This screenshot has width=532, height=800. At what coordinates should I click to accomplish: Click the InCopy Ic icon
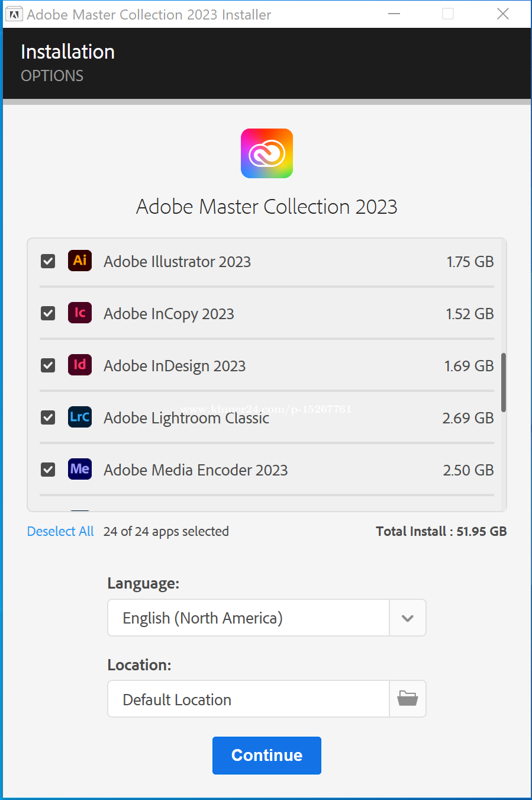[x=80, y=313]
